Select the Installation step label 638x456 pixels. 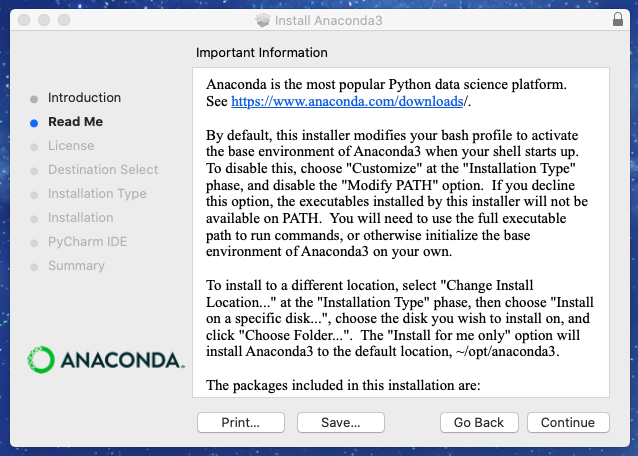pos(81,218)
